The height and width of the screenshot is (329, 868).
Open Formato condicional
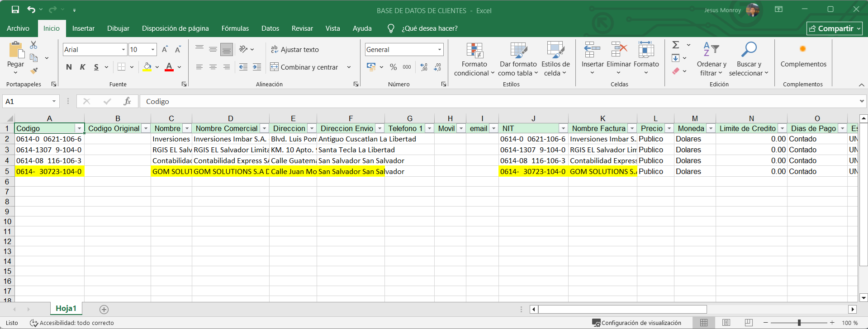click(474, 59)
